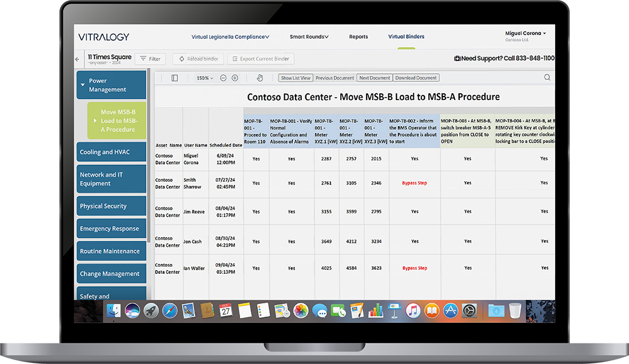Select Emergency Response category
The width and height of the screenshot is (629, 364).
click(112, 229)
